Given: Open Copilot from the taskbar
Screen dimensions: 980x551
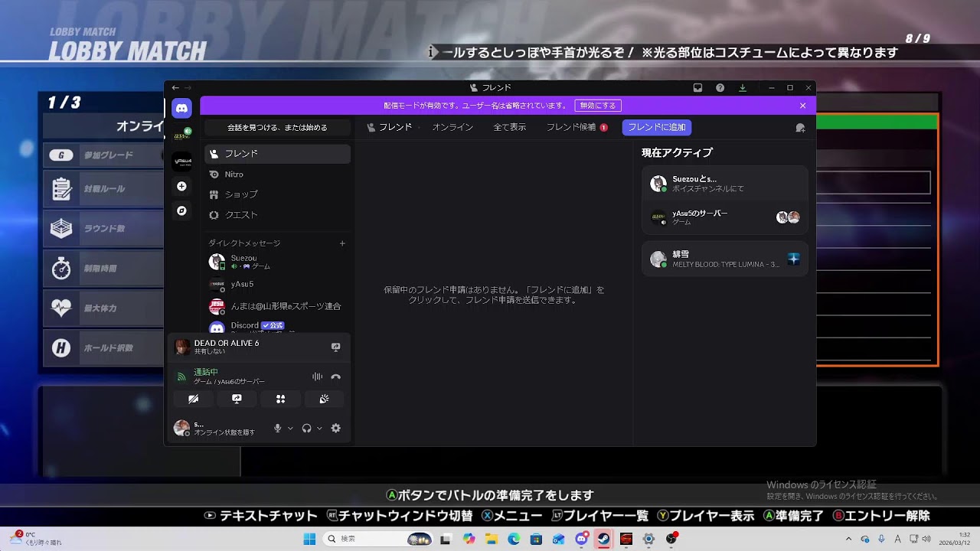Looking at the screenshot, I should click(469, 539).
